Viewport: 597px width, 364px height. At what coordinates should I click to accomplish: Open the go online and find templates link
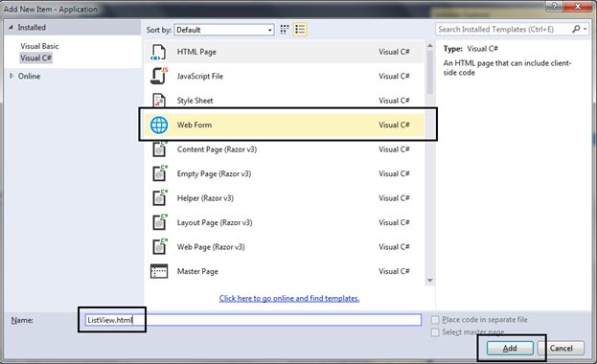click(x=289, y=298)
